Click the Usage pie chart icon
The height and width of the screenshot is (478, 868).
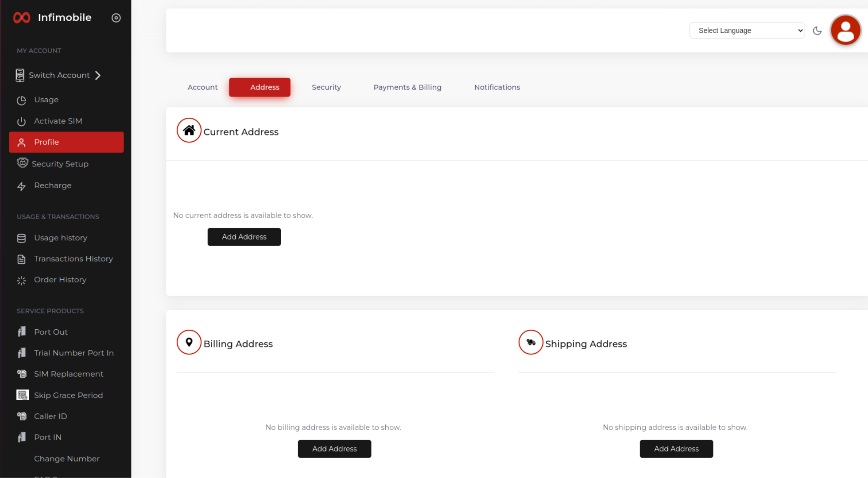(21, 100)
